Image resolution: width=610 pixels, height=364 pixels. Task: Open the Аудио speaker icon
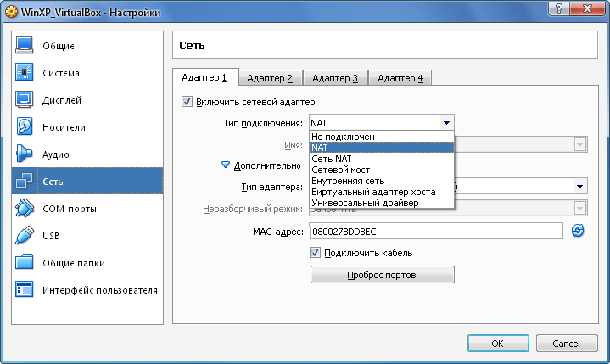(x=24, y=154)
